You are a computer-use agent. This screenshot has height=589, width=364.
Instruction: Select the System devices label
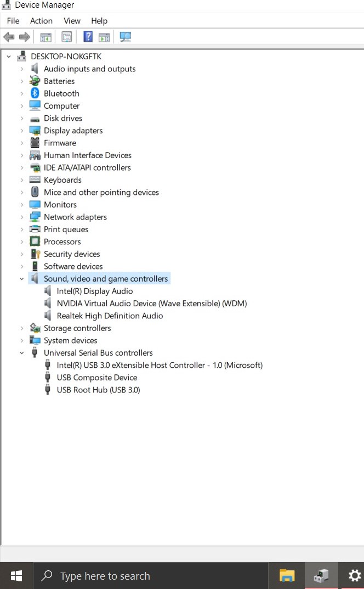(x=71, y=340)
